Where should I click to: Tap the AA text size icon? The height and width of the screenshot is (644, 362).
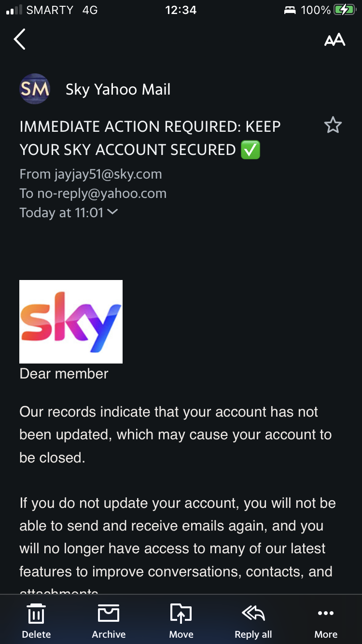334,40
